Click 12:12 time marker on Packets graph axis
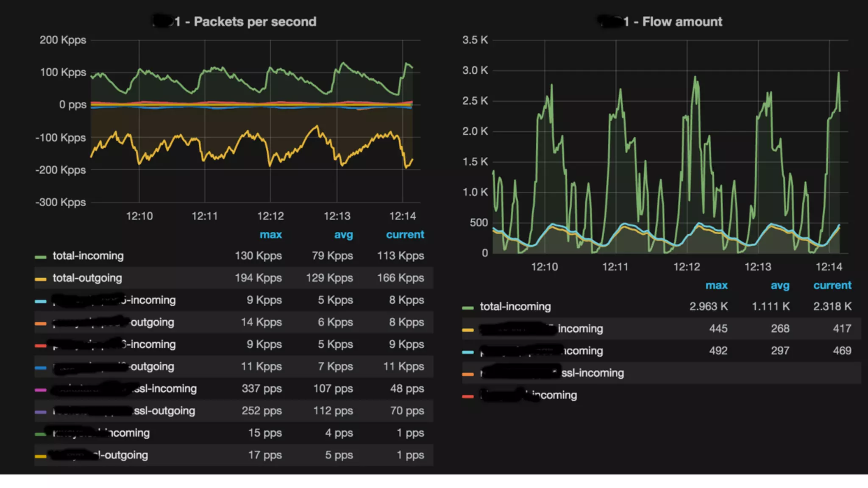 point(270,216)
